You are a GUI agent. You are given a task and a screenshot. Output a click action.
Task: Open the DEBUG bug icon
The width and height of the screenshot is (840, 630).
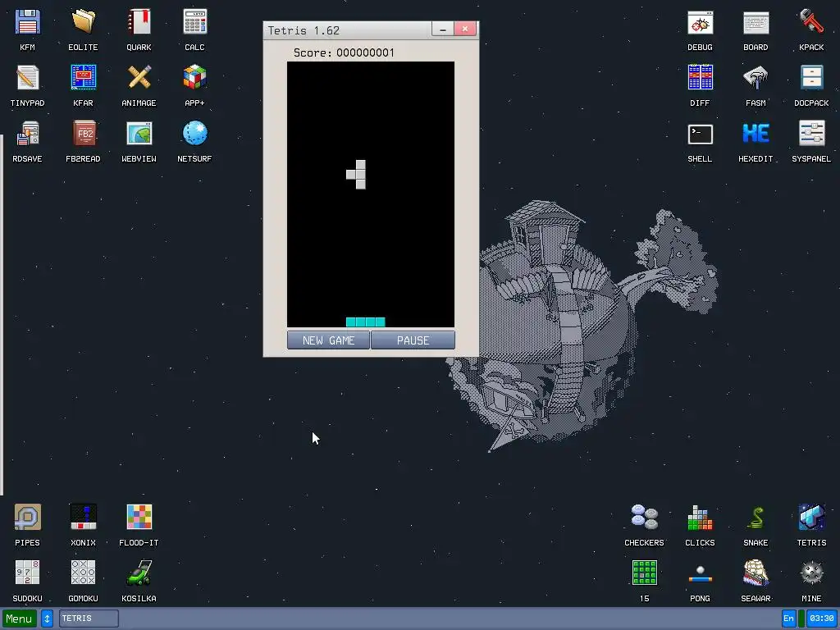[701, 22]
